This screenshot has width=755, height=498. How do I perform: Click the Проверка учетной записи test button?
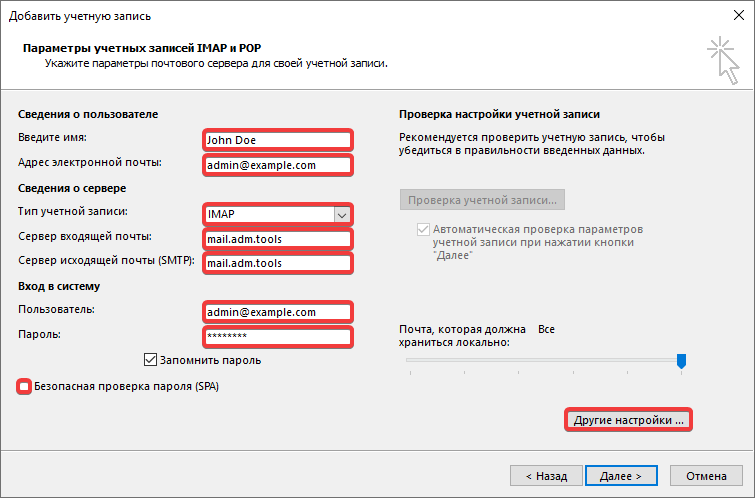(x=483, y=198)
